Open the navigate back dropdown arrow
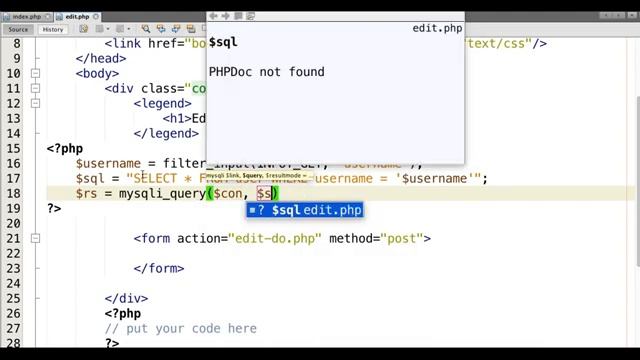 coord(108,29)
